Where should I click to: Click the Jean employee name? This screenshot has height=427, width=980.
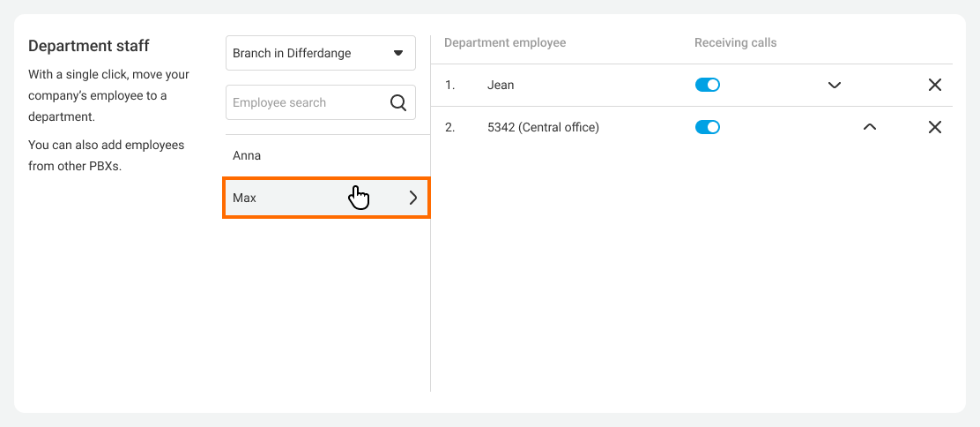[501, 85]
